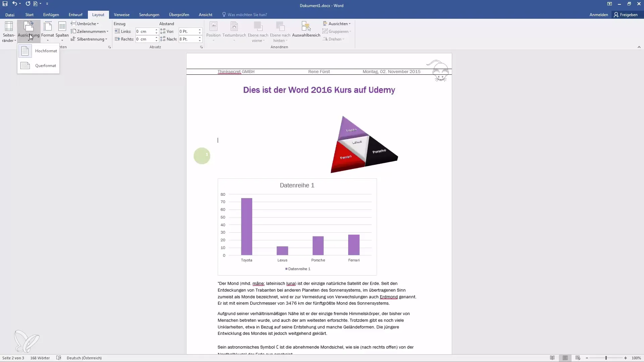Increase the Links indent with up arrow
This screenshot has height=362, width=644.
click(156, 30)
